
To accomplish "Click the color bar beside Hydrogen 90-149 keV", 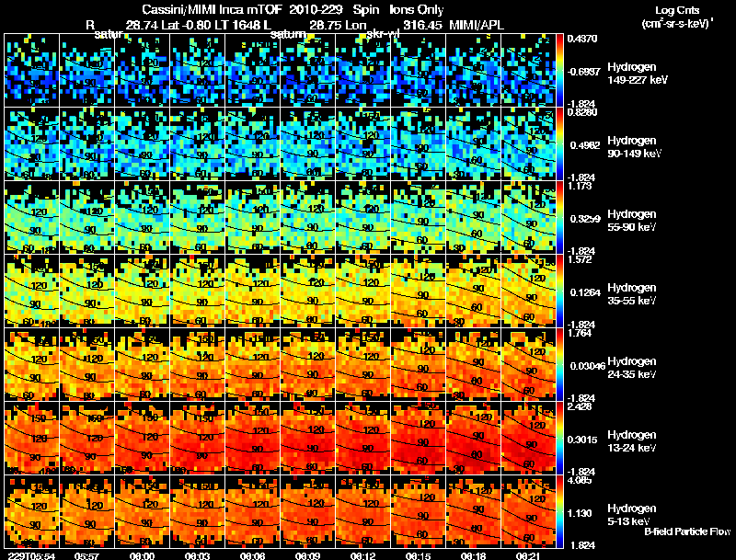I will click(x=559, y=144).
